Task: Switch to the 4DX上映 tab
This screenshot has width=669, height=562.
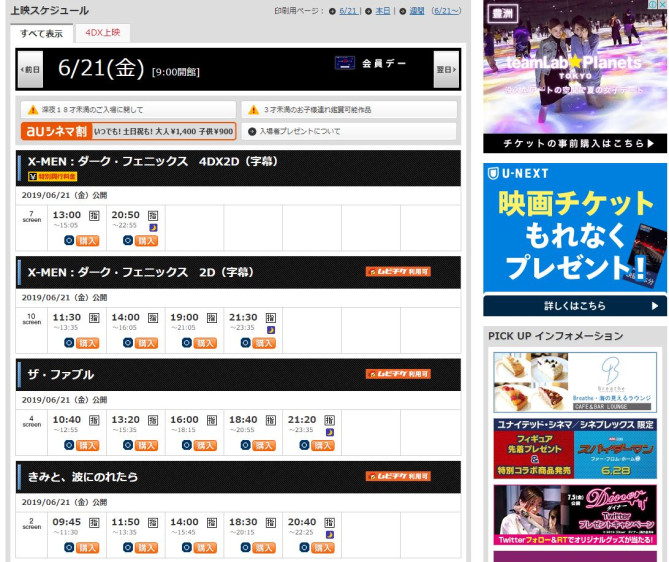Action: coord(102,33)
